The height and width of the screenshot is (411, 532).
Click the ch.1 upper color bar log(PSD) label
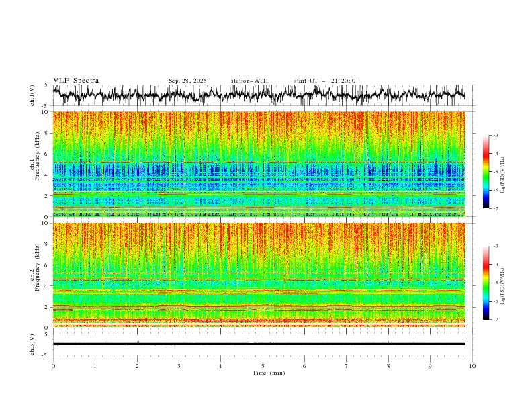503,175
